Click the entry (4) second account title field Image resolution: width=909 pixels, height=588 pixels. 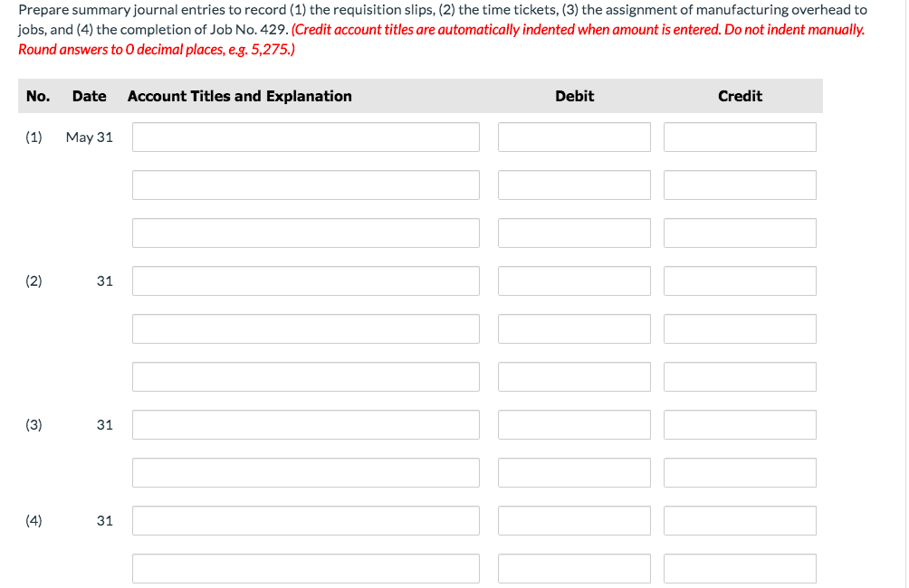tap(305, 569)
